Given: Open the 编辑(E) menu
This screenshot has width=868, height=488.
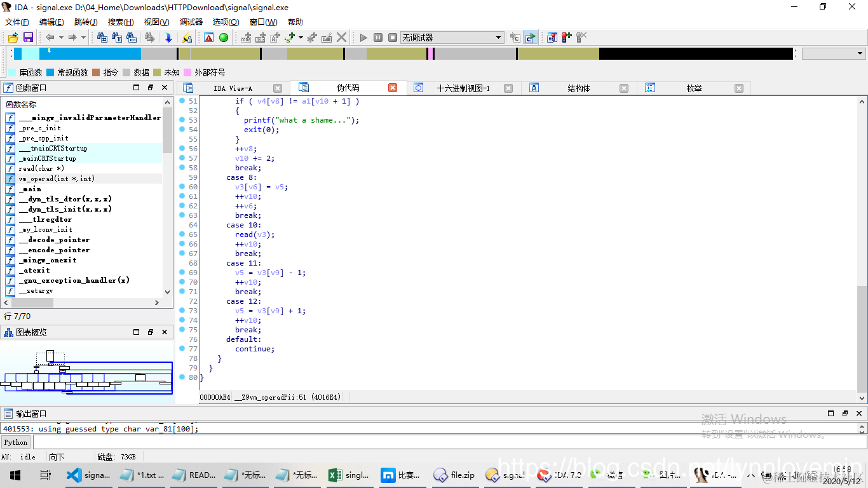Looking at the screenshot, I should click(x=51, y=22).
